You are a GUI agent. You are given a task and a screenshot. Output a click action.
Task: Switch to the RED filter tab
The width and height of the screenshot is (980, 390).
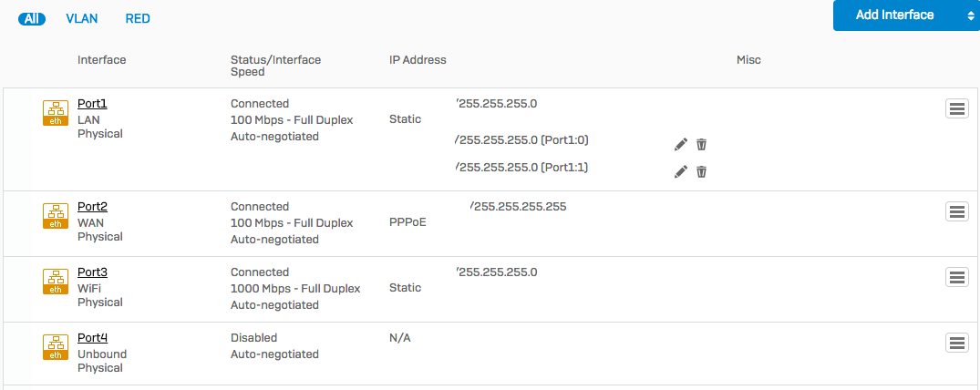click(x=138, y=19)
